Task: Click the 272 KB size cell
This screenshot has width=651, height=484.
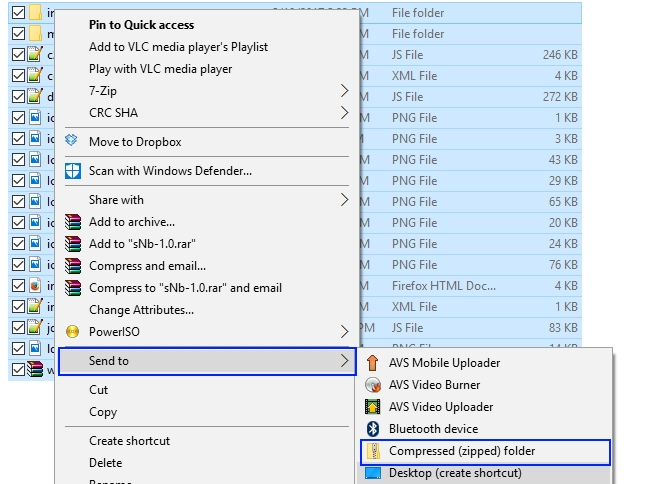Action: [560, 97]
